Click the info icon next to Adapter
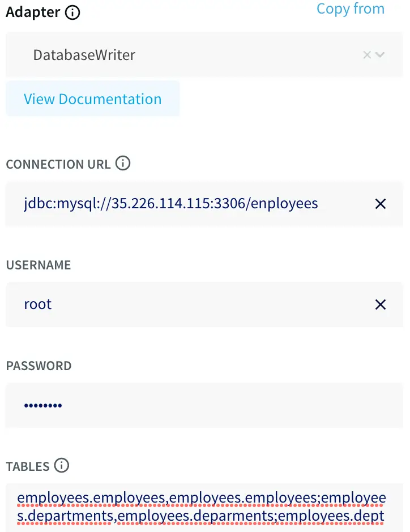410x532 pixels. 72,13
